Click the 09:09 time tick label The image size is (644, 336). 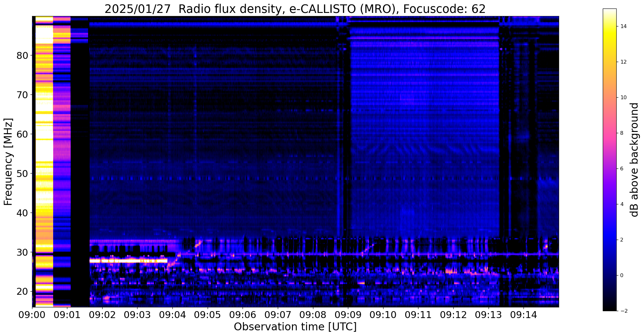348,315
